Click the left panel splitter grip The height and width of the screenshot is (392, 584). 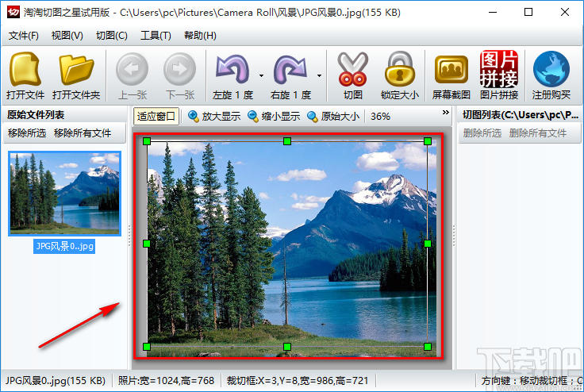pyautogui.click(x=129, y=236)
